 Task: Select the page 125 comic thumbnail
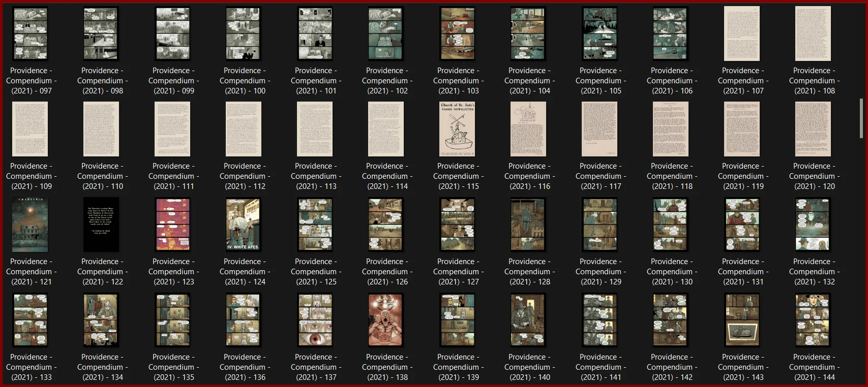click(x=315, y=224)
